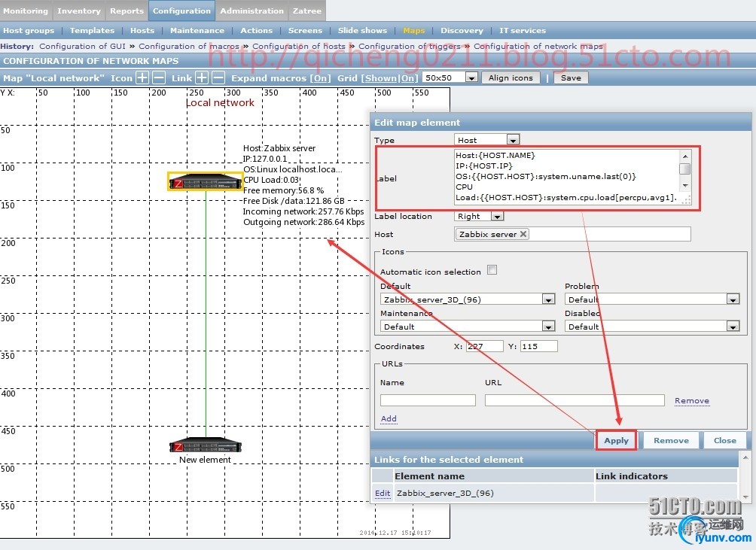Viewport: 756px width, 550px height.
Task: Go to Hosts submenu
Action: (142, 30)
